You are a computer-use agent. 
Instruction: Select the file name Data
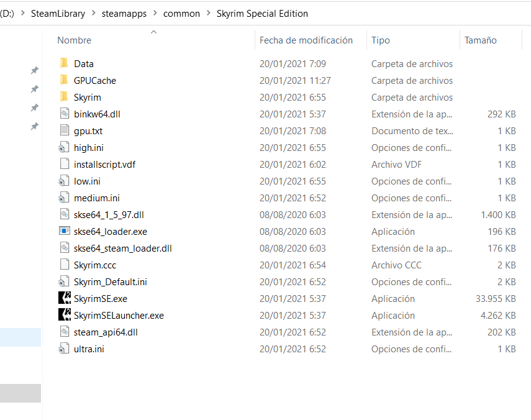tap(84, 63)
